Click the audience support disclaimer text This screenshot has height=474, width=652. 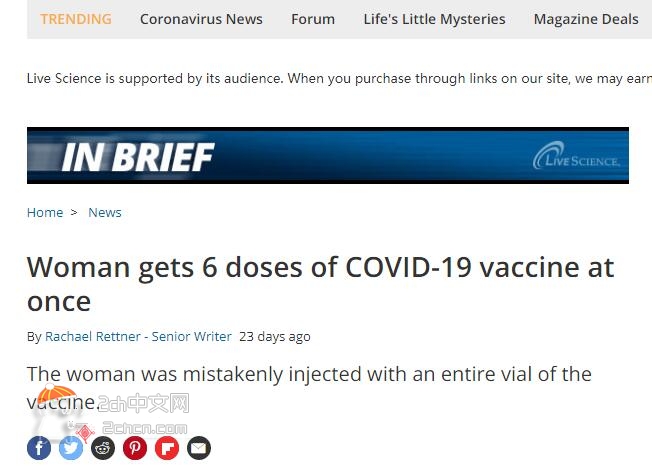[x=339, y=79]
